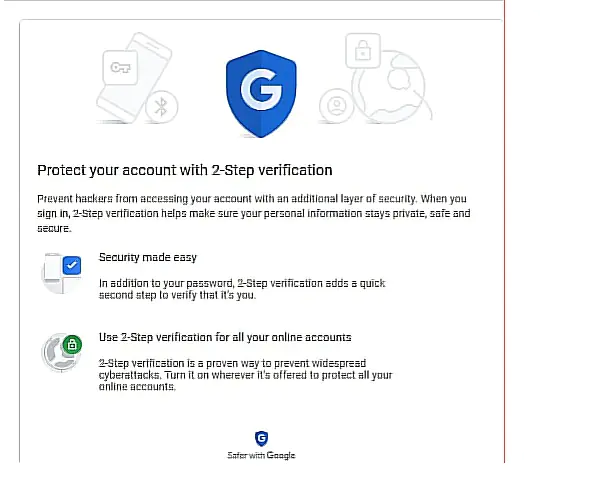Click the text 'second step to verify that it's you'
This screenshot has width=600, height=480.
(176, 296)
